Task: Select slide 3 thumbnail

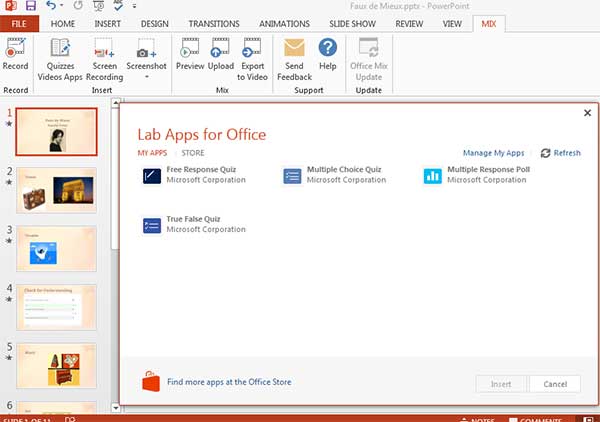Action: (57, 249)
